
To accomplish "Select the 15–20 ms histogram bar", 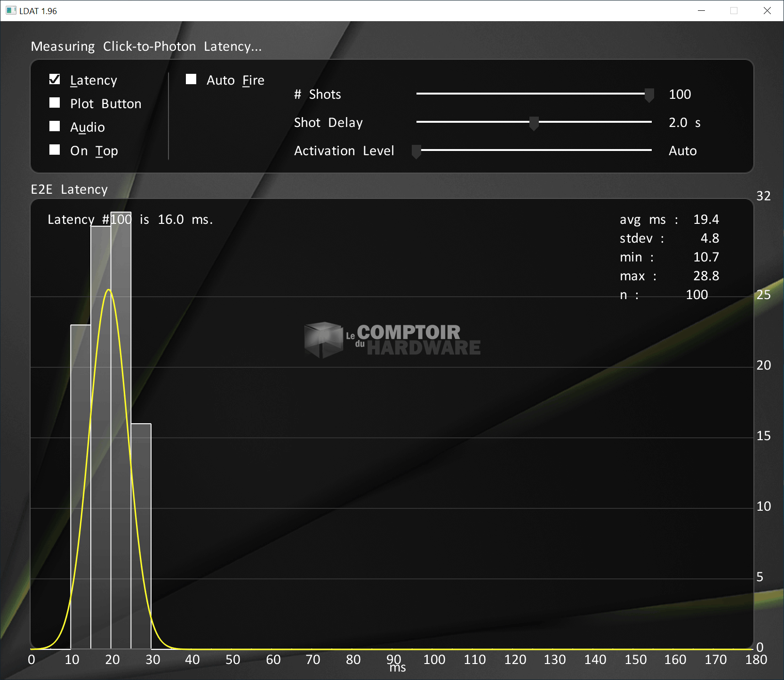I will point(101,437).
